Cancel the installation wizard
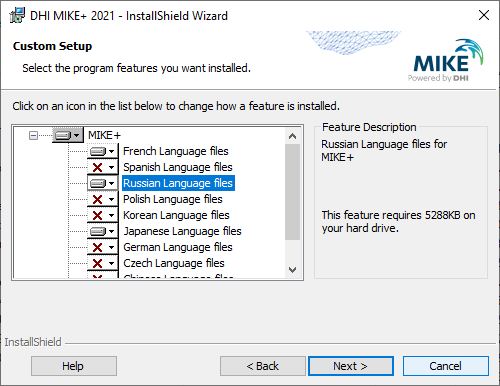This screenshot has width=500, height=386. [446, 366]
